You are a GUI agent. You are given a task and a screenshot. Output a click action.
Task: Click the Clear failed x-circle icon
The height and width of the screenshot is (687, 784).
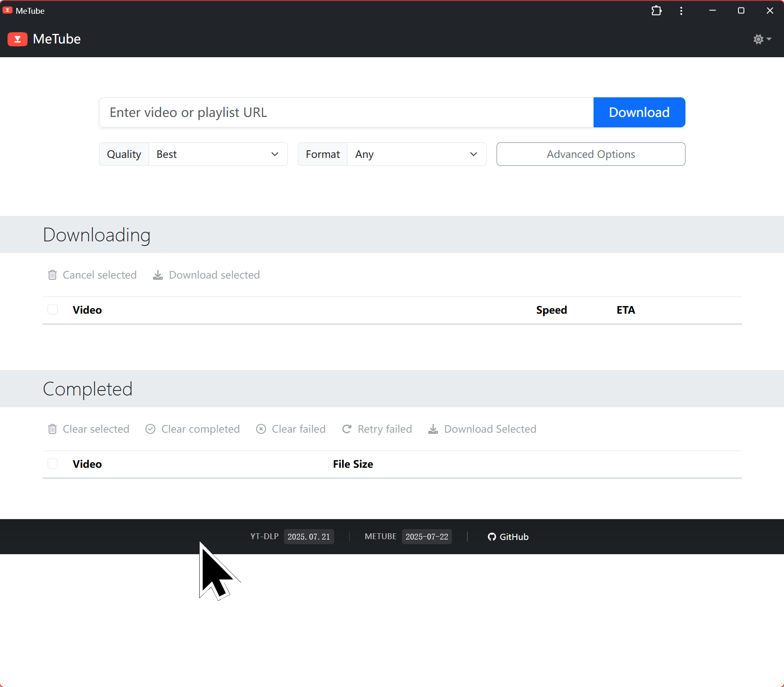pos(261,429)
